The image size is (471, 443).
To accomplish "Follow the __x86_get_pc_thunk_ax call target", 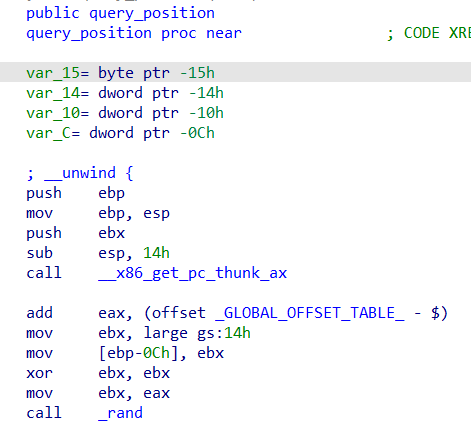I will 192,273.
